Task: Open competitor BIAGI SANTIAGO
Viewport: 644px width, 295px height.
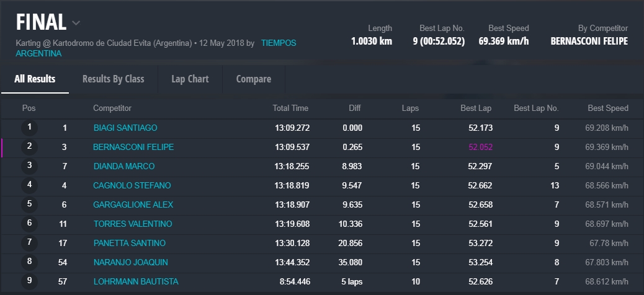Action: (x=125, y=128)
